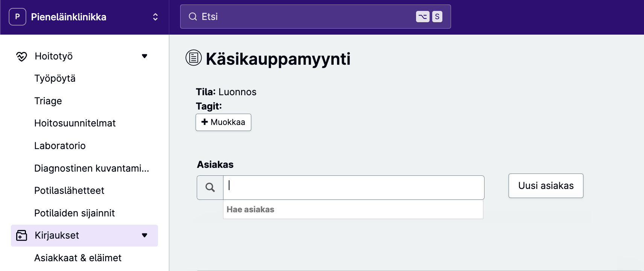
Task: Open Laboratorio from the sidebar
Action: 60,146
